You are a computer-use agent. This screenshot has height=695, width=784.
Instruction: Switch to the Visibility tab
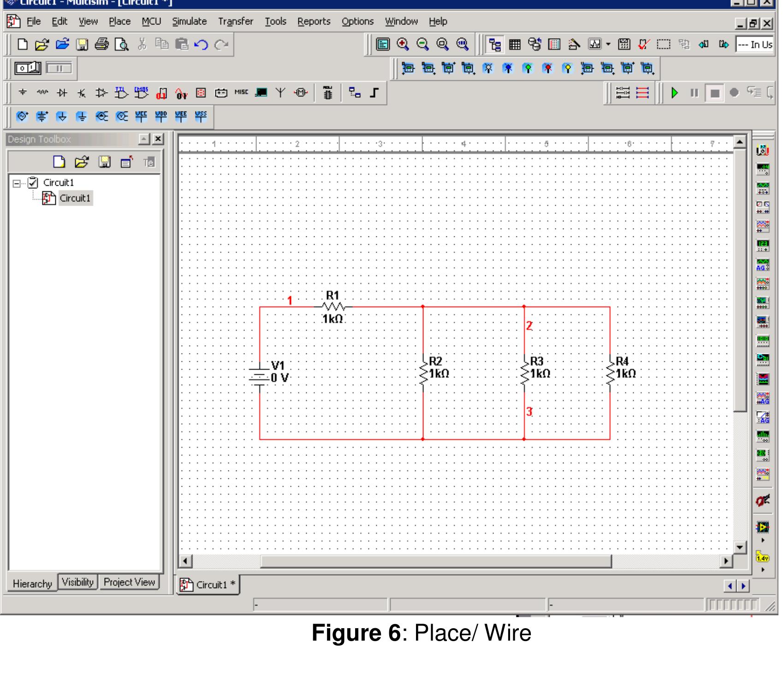(x=77, y=583)
